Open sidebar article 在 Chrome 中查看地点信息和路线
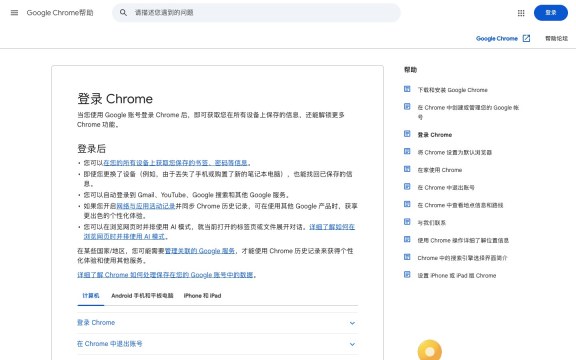The height and width of the screenshot is (360, 576). click(460, 205)
